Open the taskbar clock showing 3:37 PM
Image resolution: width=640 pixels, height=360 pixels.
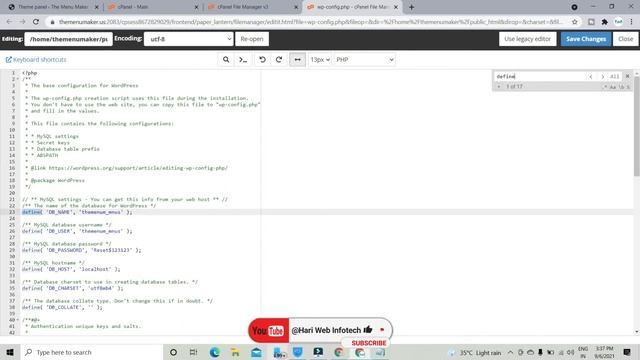[x=604, y=352]
